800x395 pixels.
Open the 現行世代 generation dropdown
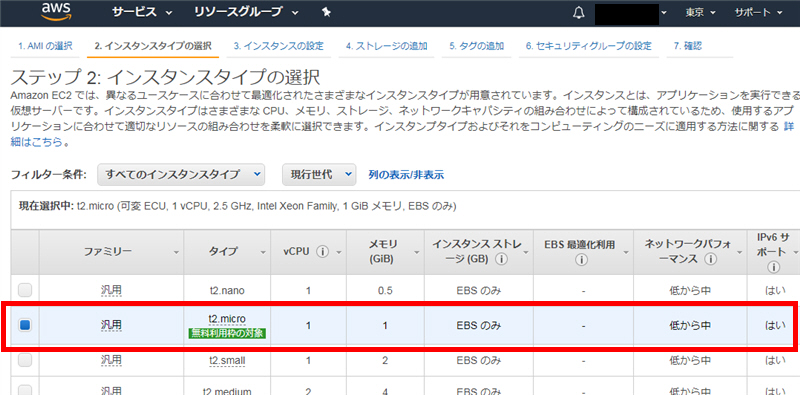(x=319, y=175)
